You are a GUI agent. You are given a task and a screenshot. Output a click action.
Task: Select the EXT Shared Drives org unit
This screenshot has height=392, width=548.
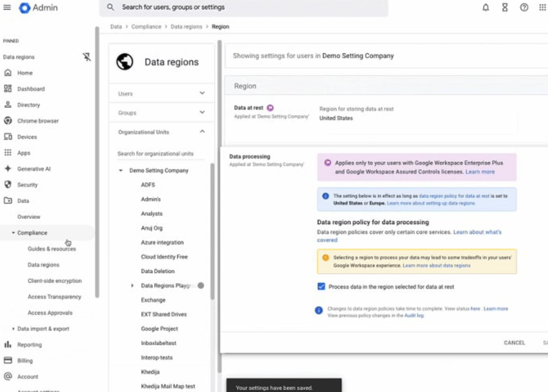pos(164,314)
